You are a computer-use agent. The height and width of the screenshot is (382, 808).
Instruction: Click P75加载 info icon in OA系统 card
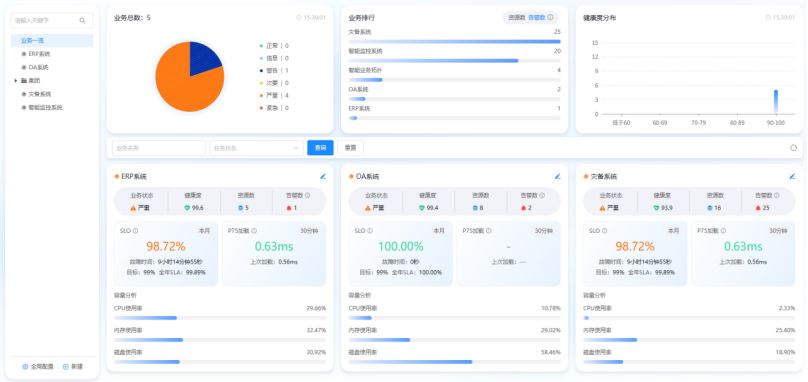pos(489,231)
